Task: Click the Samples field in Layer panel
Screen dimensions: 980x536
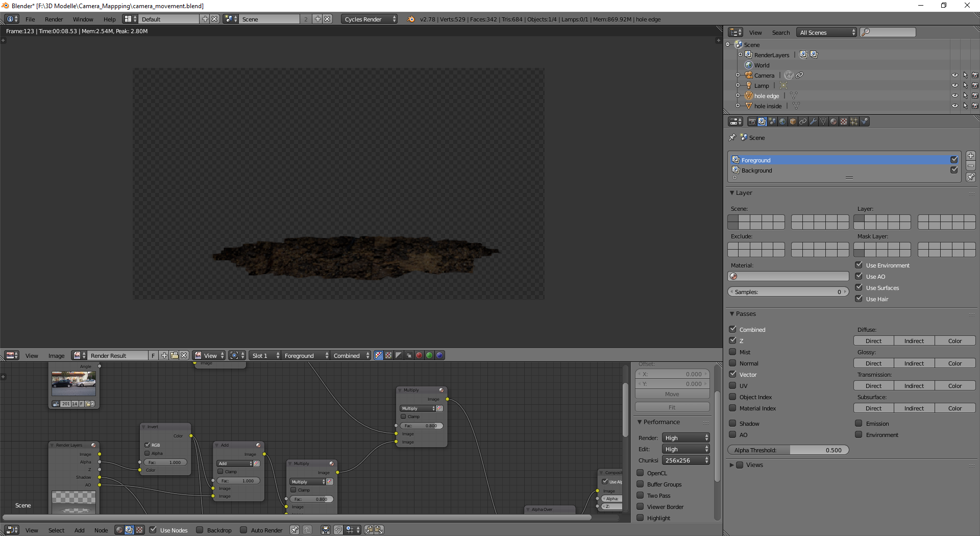Action: [x=788, y=291]
